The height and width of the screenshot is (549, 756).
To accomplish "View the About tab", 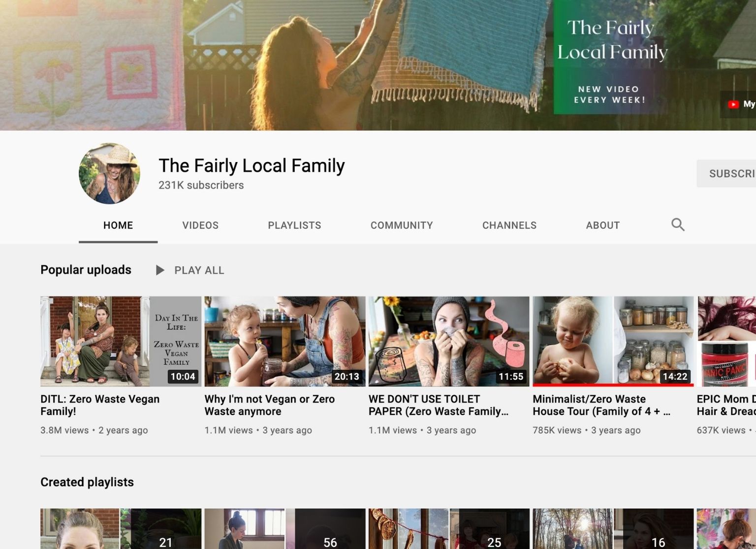I will click(x=602, y=226).
